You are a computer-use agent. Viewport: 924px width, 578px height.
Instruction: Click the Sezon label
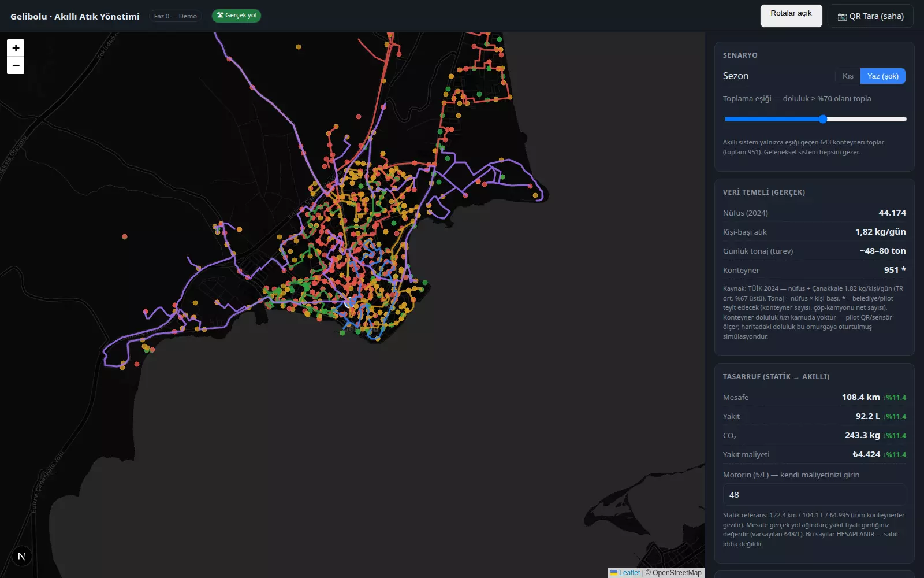(736, 76)
